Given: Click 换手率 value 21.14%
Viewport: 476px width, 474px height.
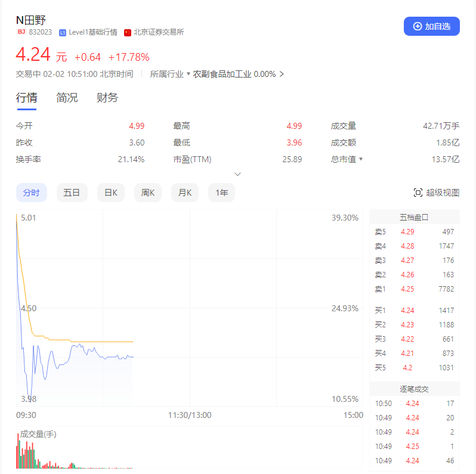Looking at the screenshot, I should (131, 159).
